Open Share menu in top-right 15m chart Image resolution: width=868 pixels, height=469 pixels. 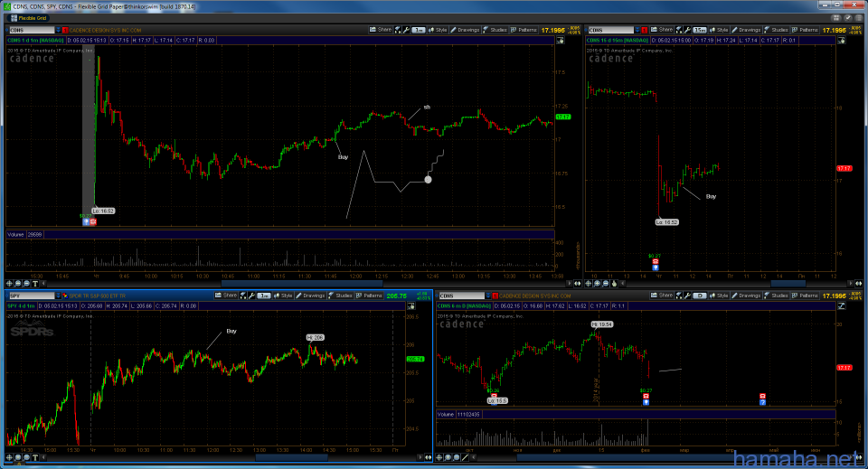point(662,30)
